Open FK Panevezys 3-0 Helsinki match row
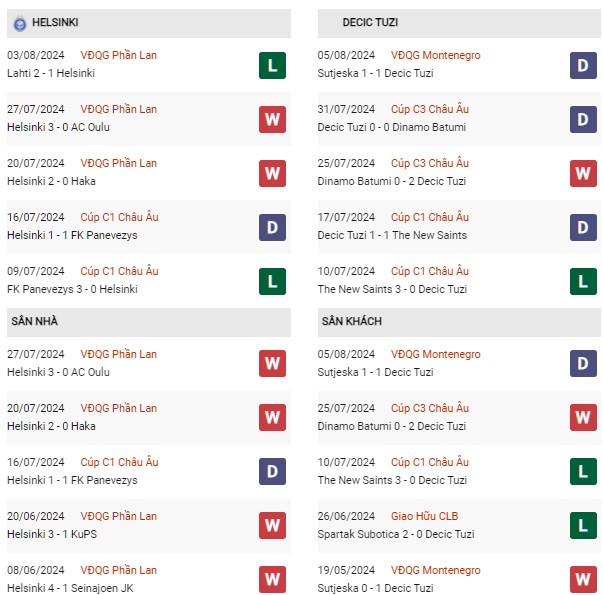The image size is (603, 595). 149,280
